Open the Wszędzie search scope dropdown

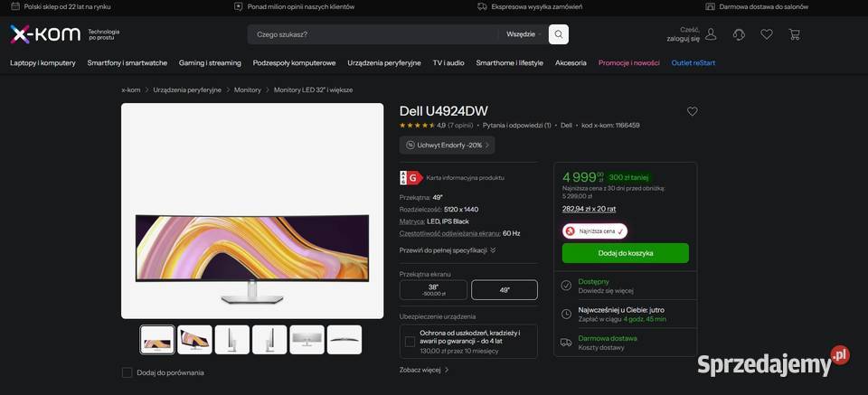click(x=524, y=34)
